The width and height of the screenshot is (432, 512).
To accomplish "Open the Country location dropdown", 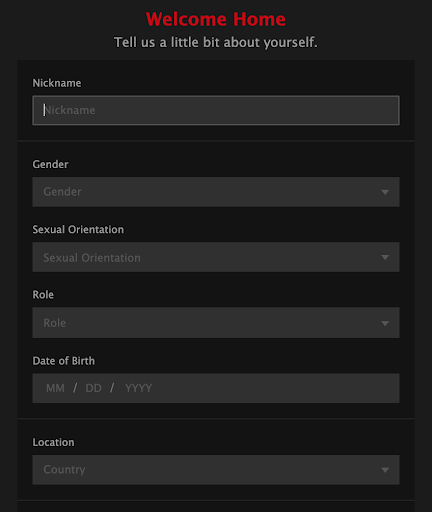I will pos(216,470).
